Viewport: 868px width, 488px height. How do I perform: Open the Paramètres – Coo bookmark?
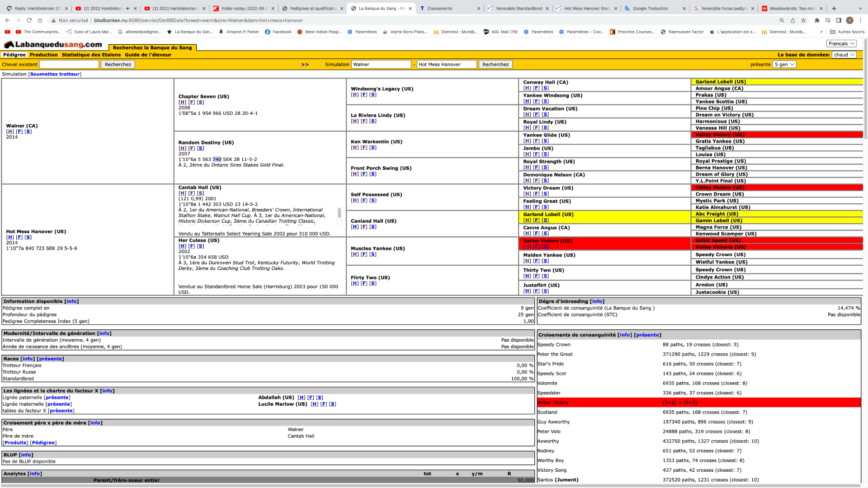[x=582, y=32]
